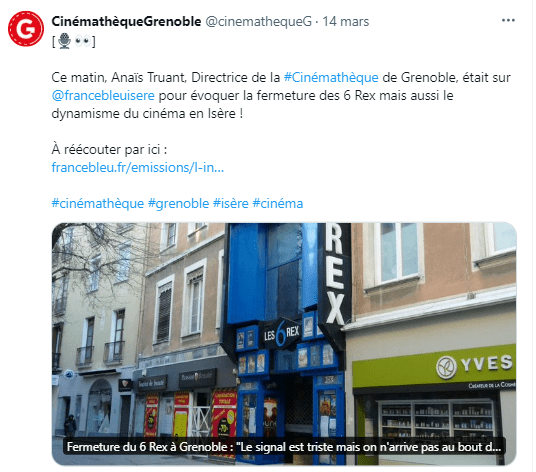Open the tweet via 14 mars timestamp
The height and width of the screenshot is (472, 536).
click(346, 22)
